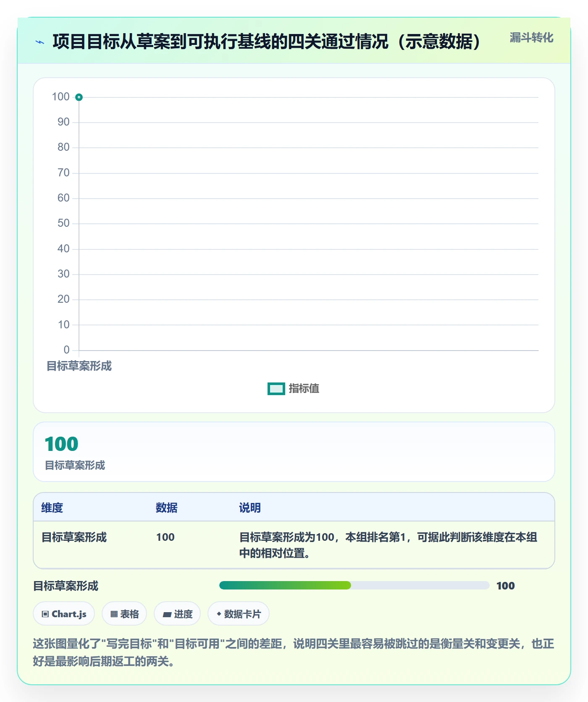Click the 0 y-axis label on the chart
The height and width of the screenshot is (702, 588).
pyautogui.click(x=66, y=350)
